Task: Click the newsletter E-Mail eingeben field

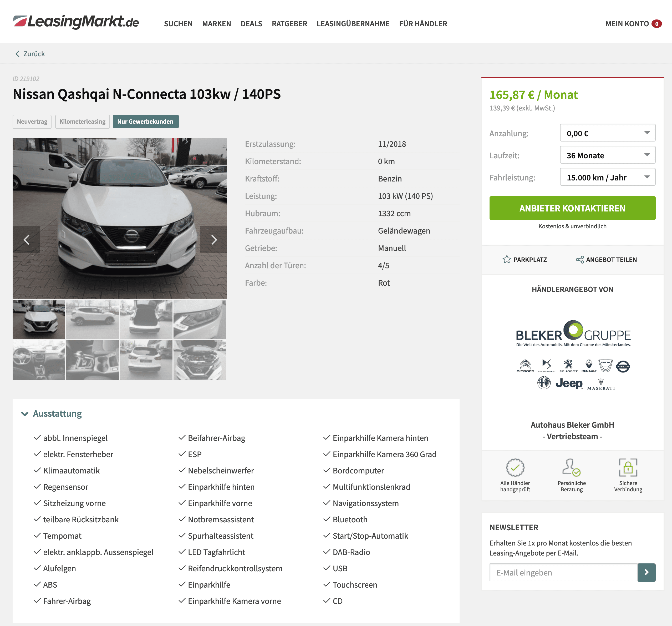Action: click(563, 572)
